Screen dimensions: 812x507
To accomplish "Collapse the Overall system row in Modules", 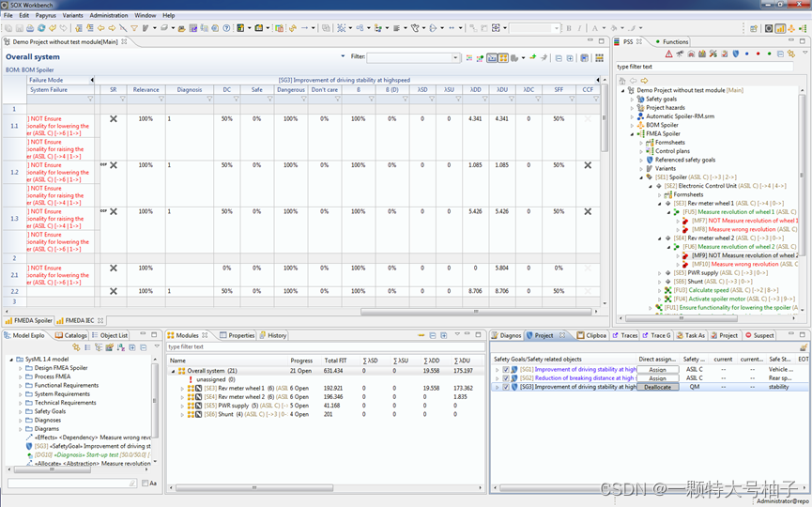I will pos(174,371).
